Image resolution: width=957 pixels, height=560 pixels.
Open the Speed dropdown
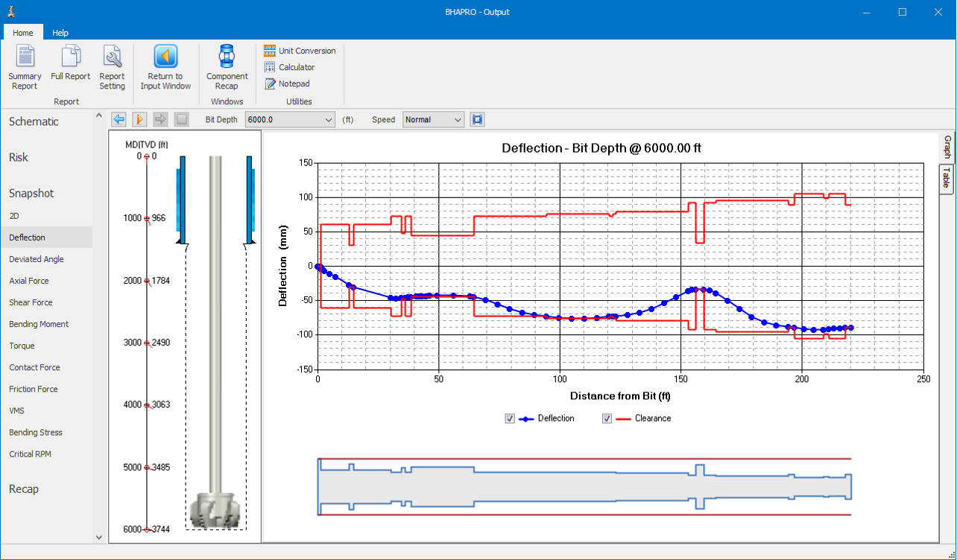[x=457, y=120]
